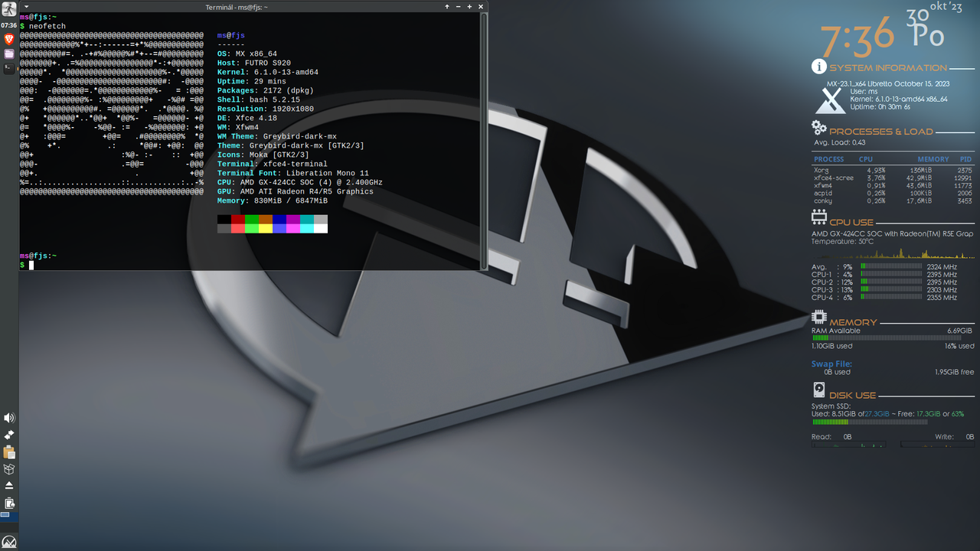
Task: Click the 07:36 panel clock
Action: pos(9,25)
